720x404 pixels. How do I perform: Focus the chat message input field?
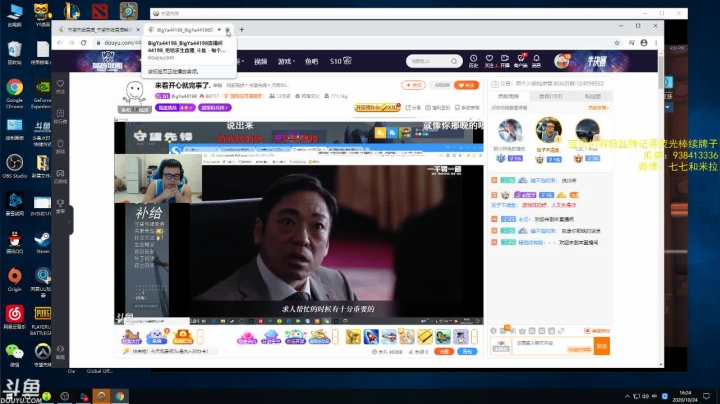coord(553,346)
